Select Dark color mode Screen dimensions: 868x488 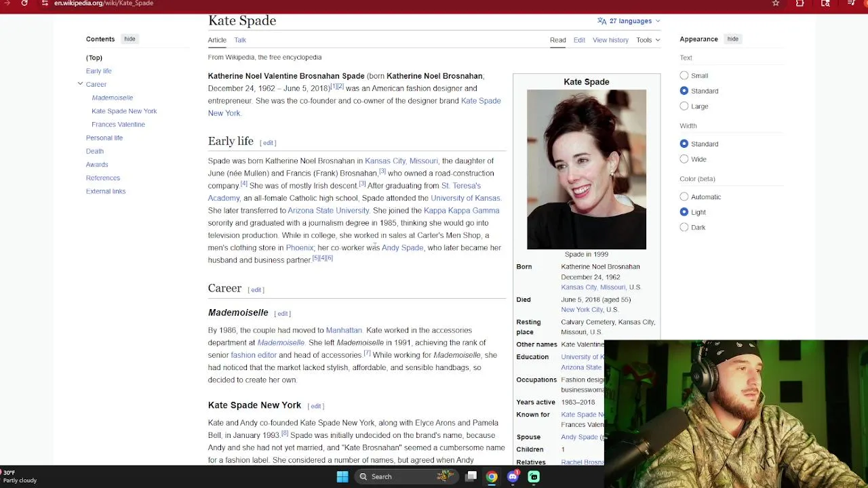click(x=684, y=228)
